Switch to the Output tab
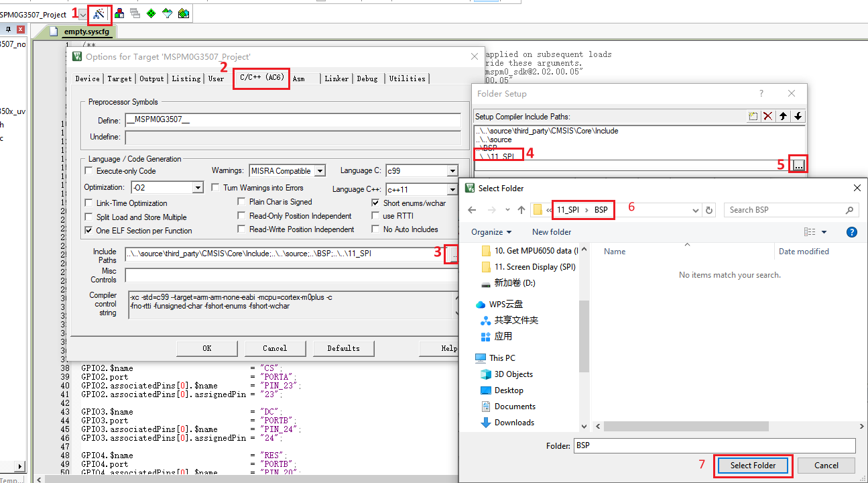Viewport: 868px width, 483px height. pyautogui.click(x=151, y=78)
